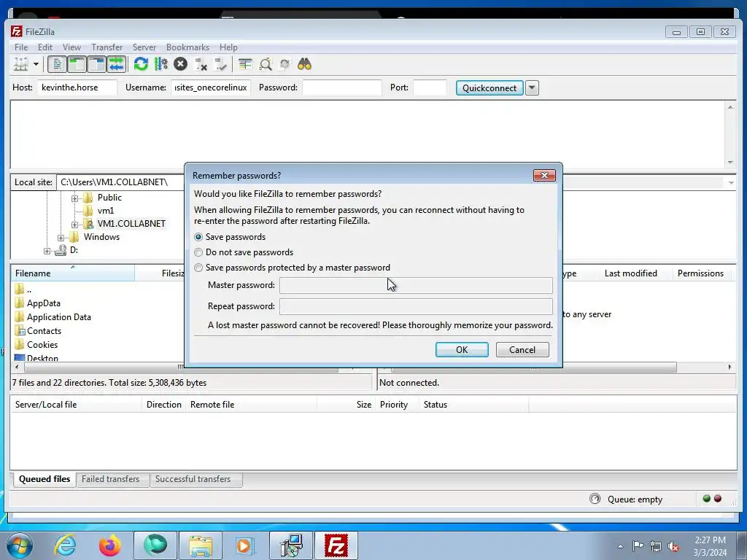Refresh the file and folder lists

[x=141, y=64]
